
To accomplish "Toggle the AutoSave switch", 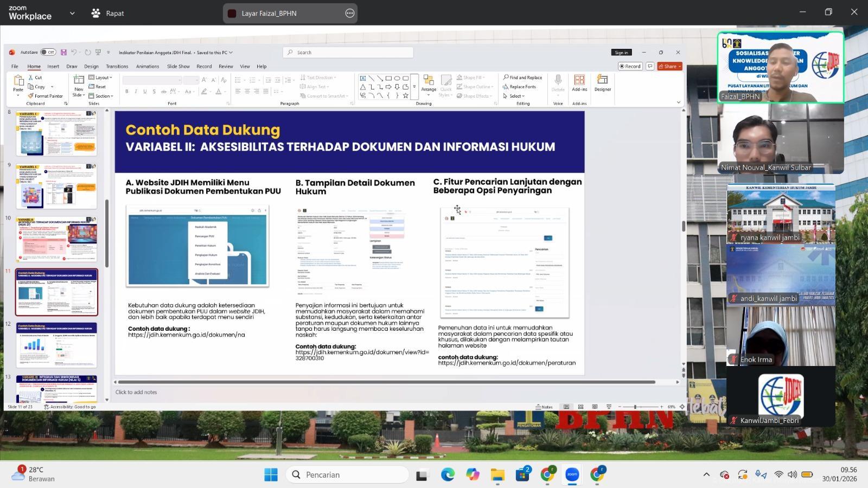I will (48, 53).
